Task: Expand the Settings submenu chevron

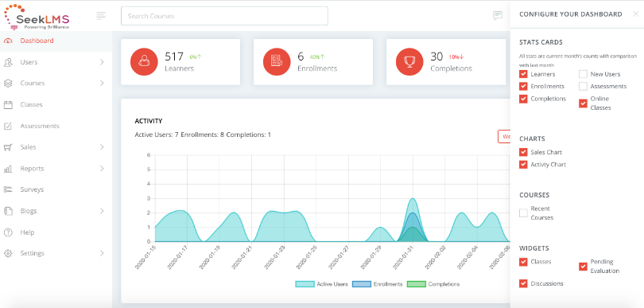Action: 102,253
